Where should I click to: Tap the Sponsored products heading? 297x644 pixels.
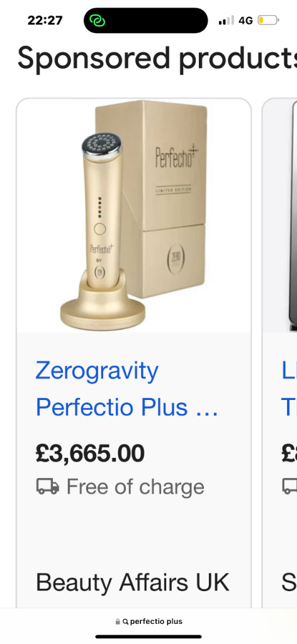pyautogui.click(x=157, y=58)
